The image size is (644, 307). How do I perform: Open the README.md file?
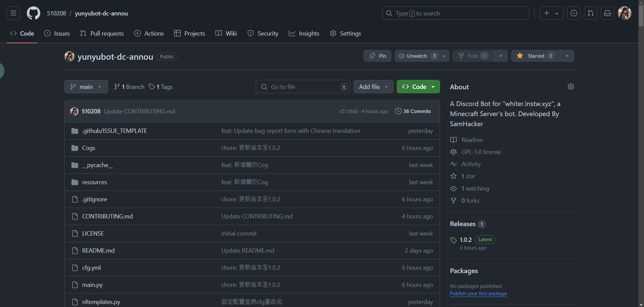[x=98, y=251]
